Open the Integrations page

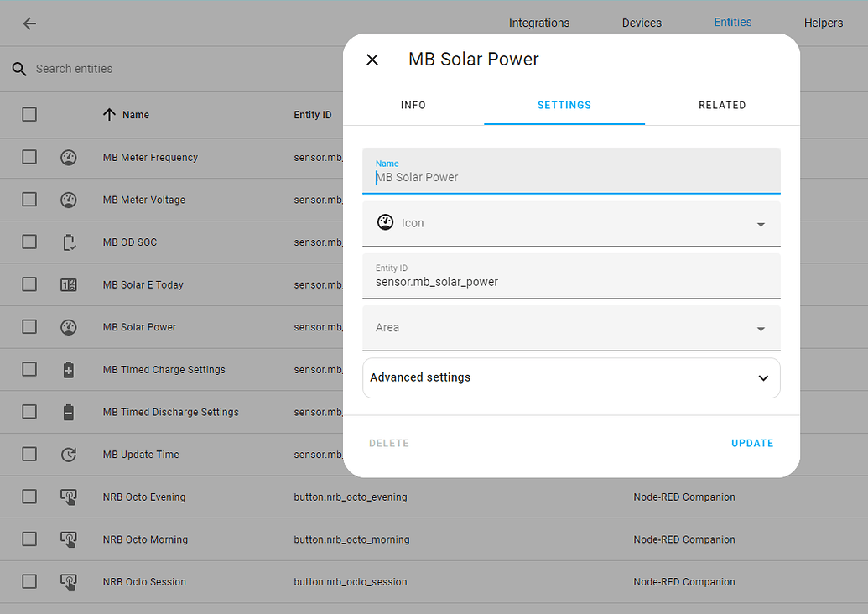pos(539,23)
